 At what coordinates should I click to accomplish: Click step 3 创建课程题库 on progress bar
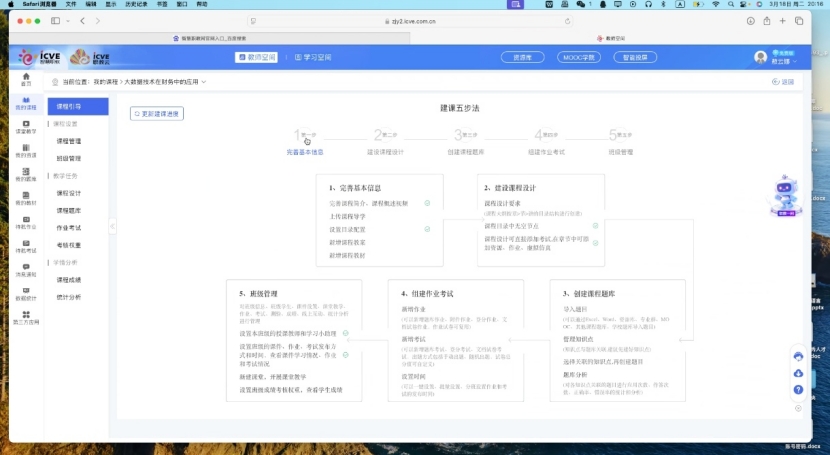(x=464, y=141)
